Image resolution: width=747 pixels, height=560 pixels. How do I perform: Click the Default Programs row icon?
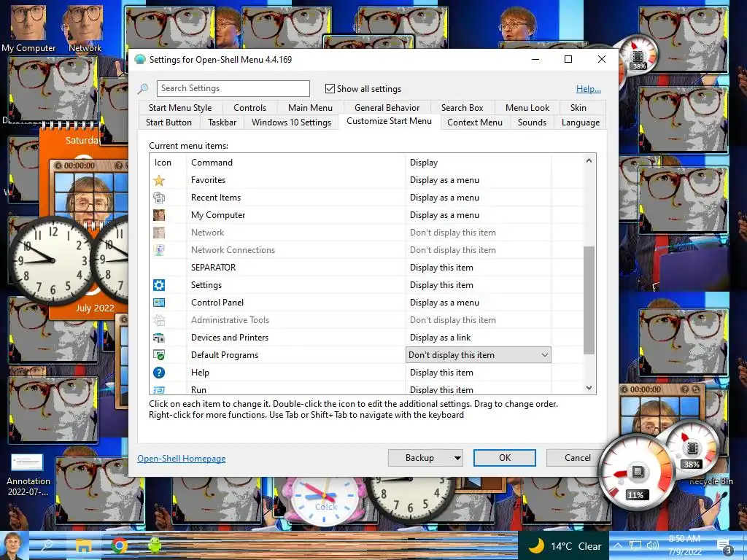pyautogui.click(x=158, y=355)
